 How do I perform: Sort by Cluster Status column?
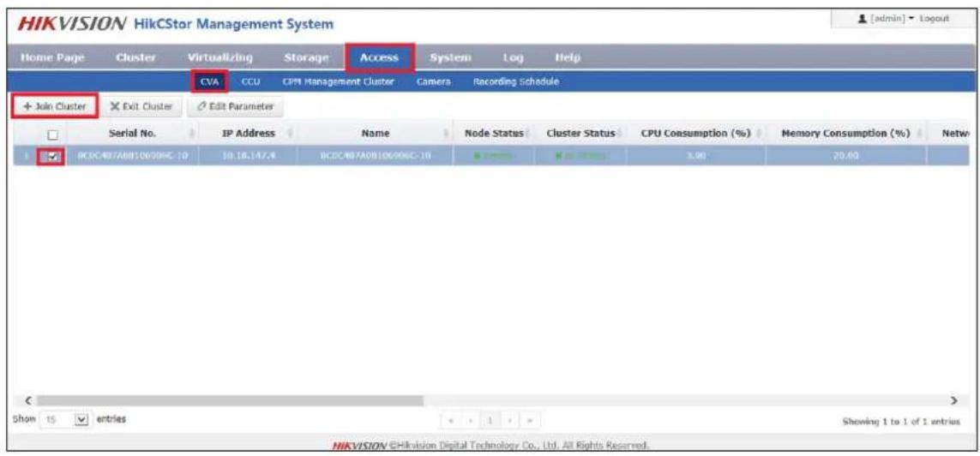click(580, 134)
